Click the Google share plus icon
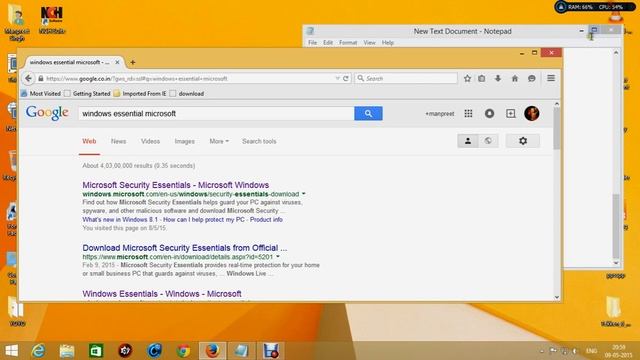 (x=511, y=113)
